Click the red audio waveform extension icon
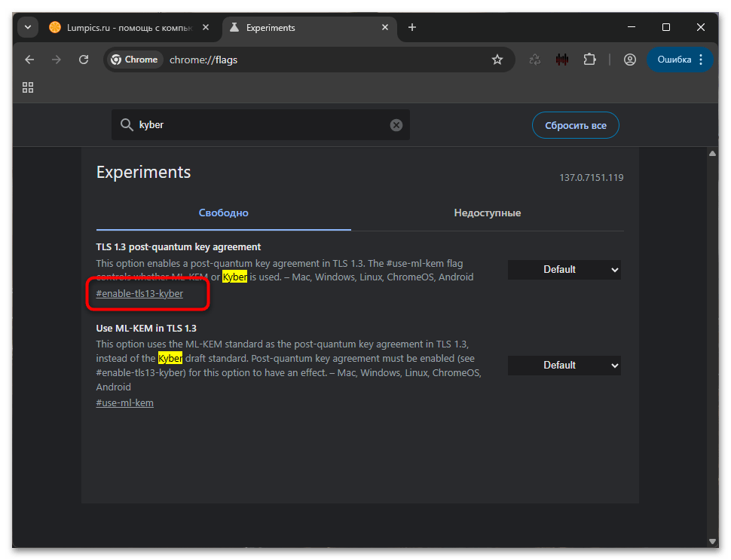Viewport: 731px width, 560px height. click(562, 60)
